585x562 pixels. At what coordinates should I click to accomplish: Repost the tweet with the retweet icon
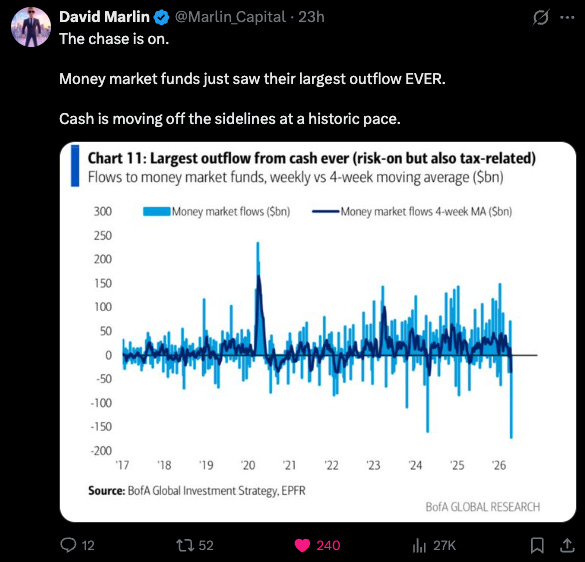click(185, 545)
